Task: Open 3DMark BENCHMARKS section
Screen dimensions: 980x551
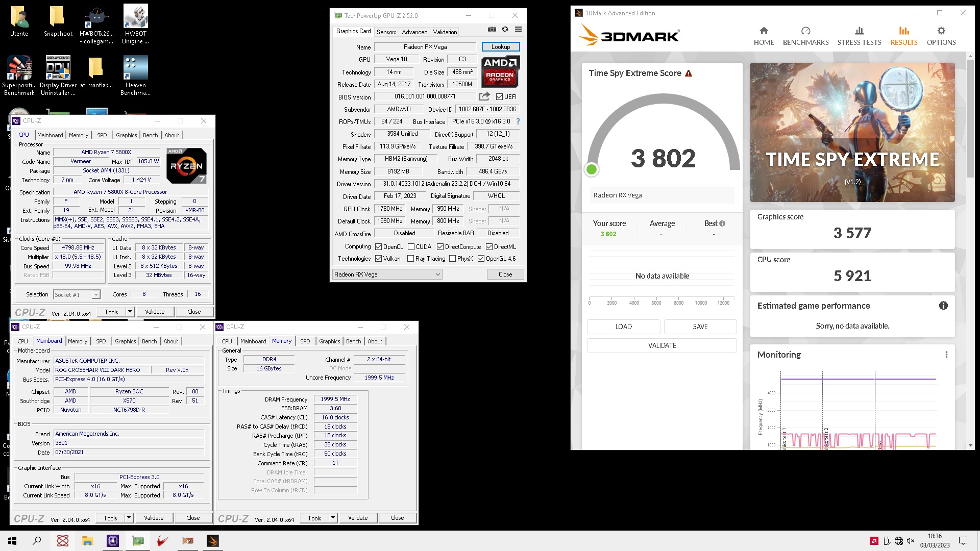Action: [x=805, y=36]
